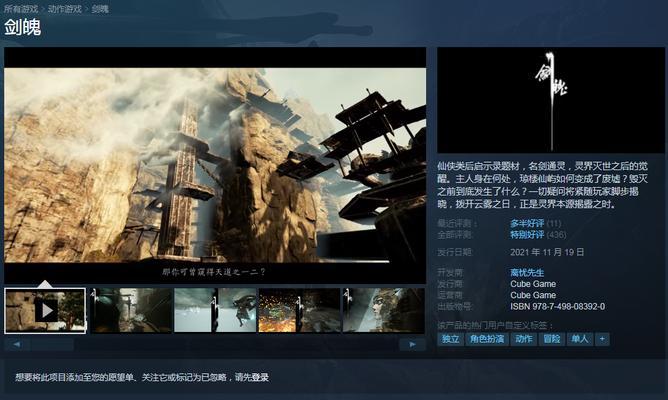This screenshot has height=400, width=668.
Task: Click the game description paragraph
Action: click(542, 185)
